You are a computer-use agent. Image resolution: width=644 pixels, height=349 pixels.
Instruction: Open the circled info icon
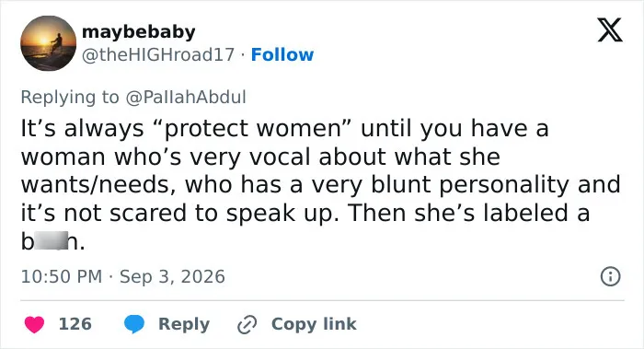(610, 276)
